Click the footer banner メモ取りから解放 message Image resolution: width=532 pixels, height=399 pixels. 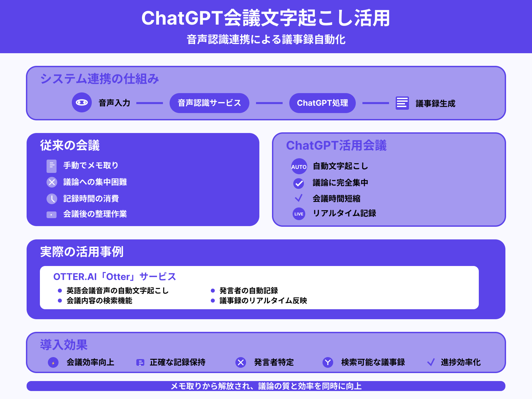pyautogui.click(x=266, y=386)
